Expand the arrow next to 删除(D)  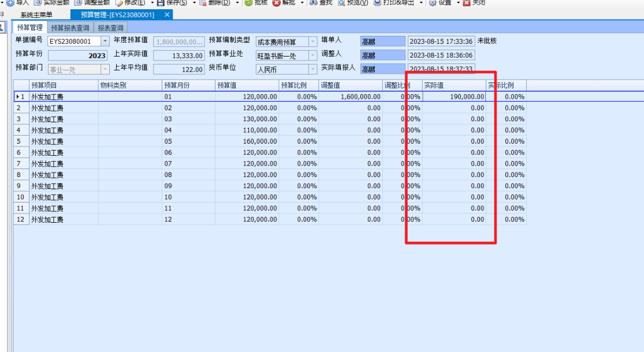click(x=237, y=2)
